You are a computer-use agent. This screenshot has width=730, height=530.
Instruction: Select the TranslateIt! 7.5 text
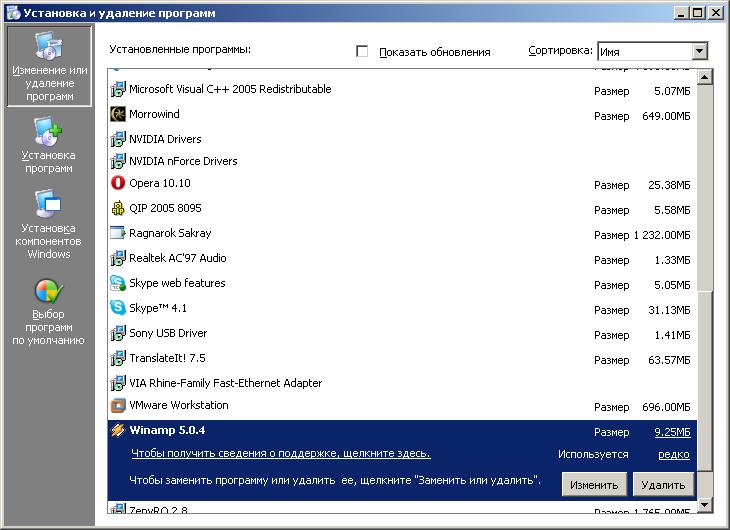167,358
